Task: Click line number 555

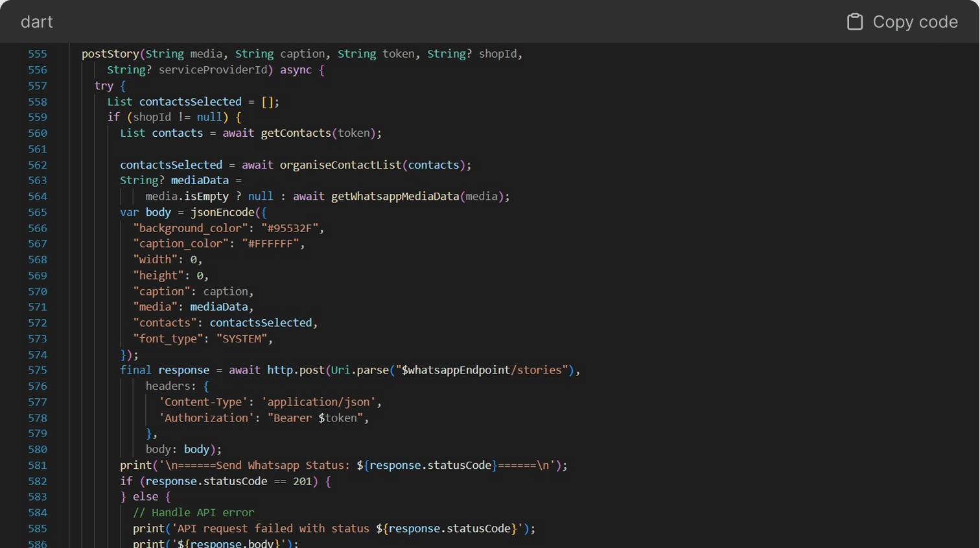Action: point(38,54)
